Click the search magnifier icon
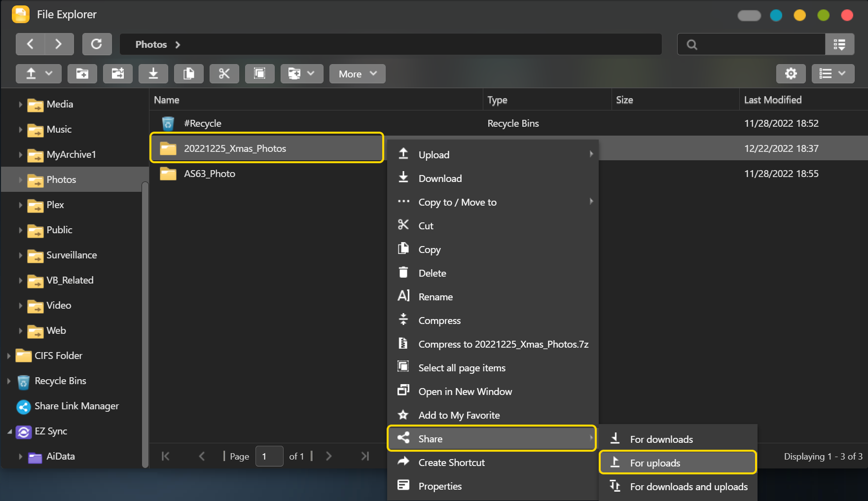The width and height of the screenshot is (868, 501). click(x=692, y=45)
